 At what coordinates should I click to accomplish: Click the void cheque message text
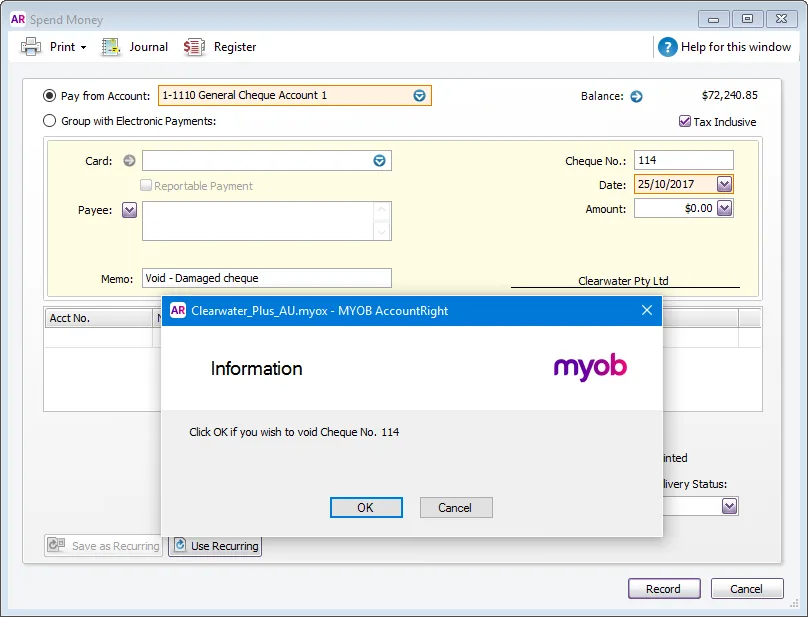coord(294,432)
